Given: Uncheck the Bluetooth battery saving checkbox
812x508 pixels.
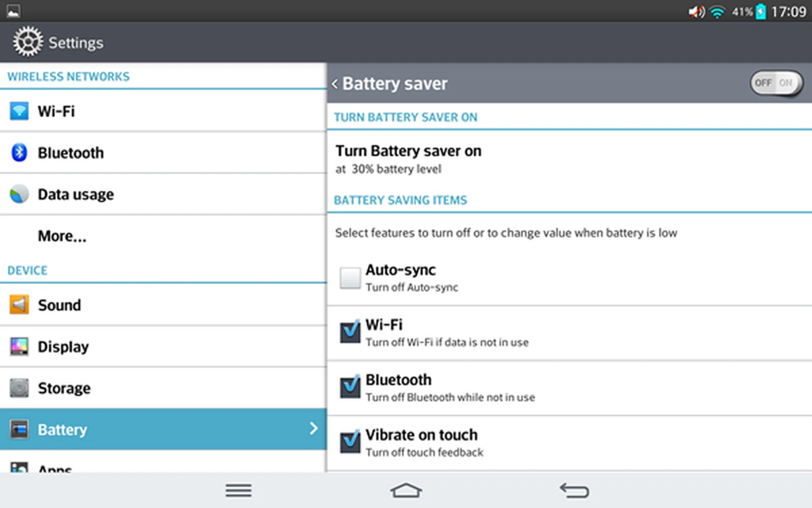Looking at the screenshot, I should click(350, 387).
